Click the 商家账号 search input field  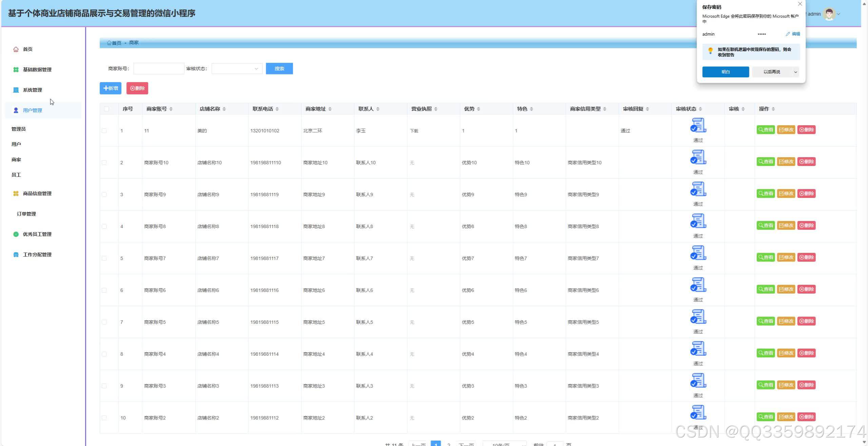coord(159,69)
